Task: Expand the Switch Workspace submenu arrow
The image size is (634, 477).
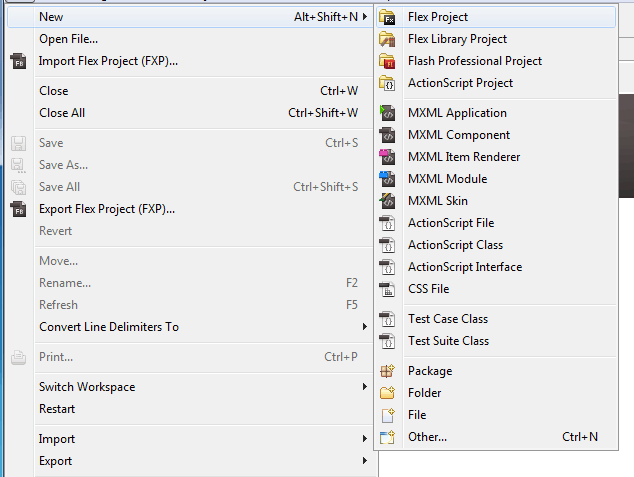Action: coord(365,387)
